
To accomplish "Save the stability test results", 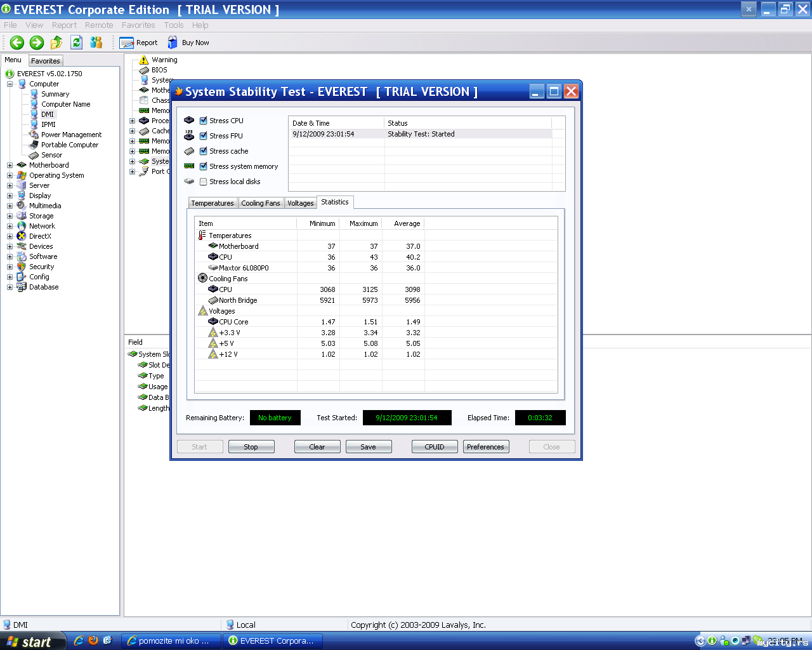I will click(369, 447).
